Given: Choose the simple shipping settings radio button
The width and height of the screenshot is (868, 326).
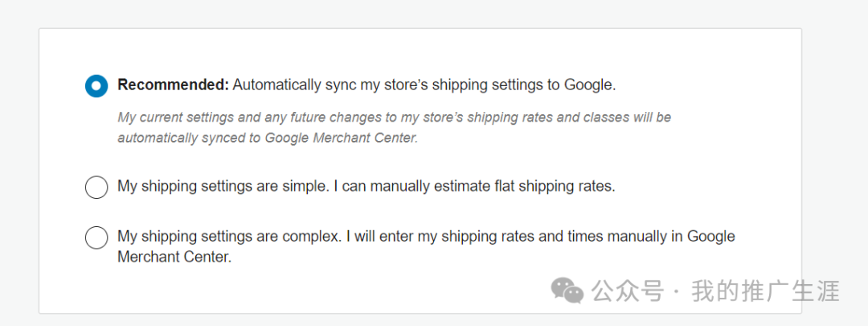Looking at the screenshot, I should pos(96,187).
